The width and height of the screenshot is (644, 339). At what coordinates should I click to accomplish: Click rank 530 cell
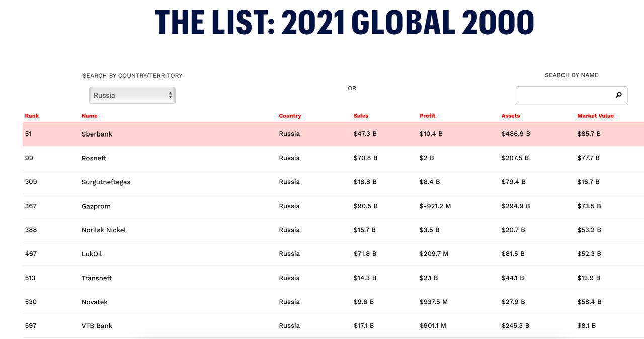click(31, 302)
